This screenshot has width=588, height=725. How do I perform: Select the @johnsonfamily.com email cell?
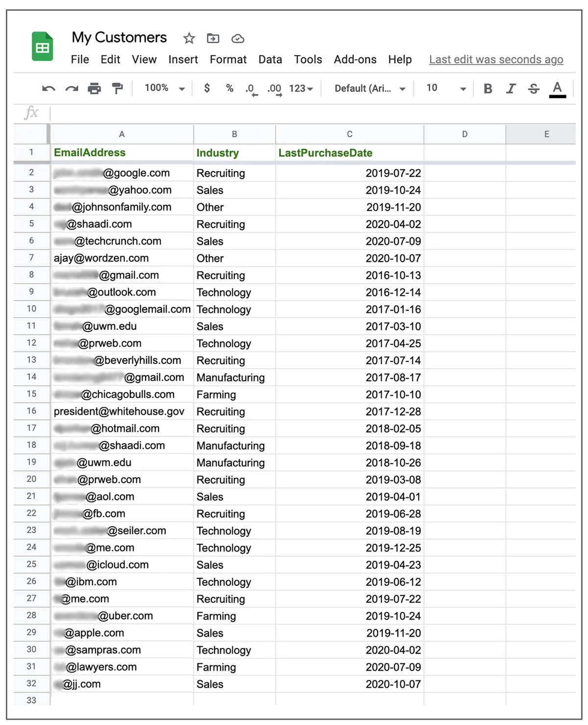pos(122,207)
